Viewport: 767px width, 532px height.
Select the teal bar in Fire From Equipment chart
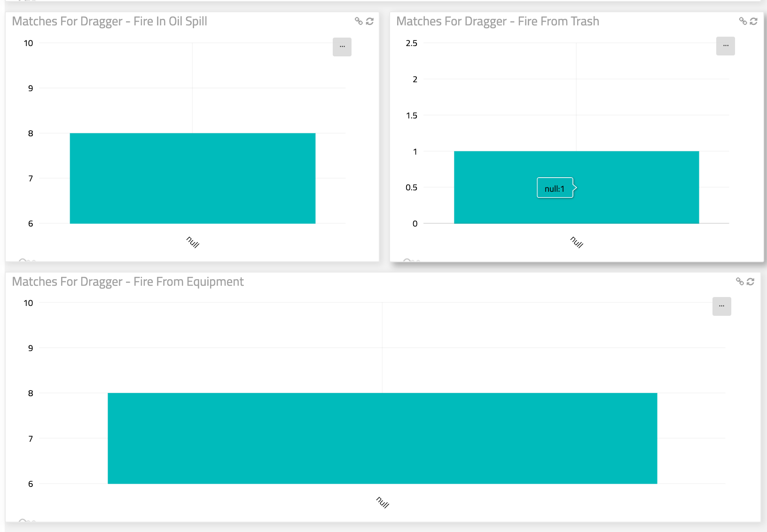[382, 438]
